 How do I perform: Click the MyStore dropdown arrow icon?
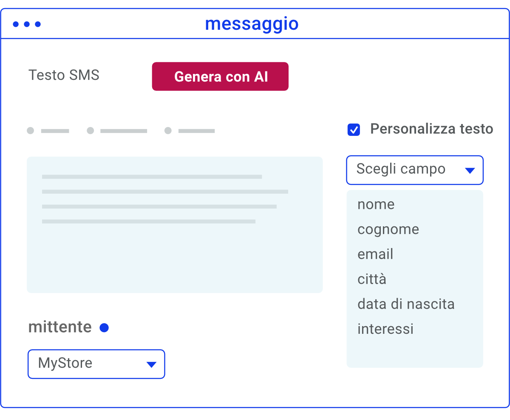coord(151,364)
